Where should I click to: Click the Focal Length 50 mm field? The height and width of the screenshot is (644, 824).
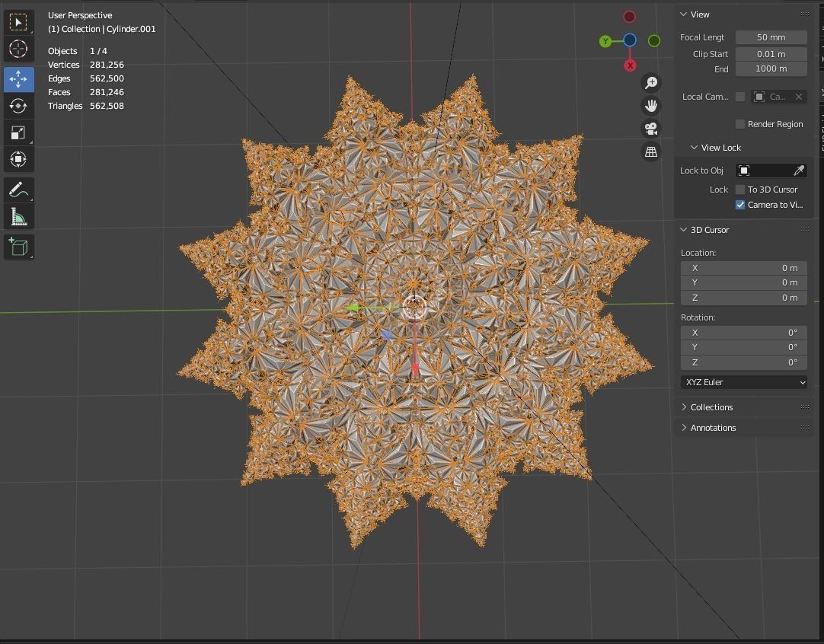click(x=771, y=37)
